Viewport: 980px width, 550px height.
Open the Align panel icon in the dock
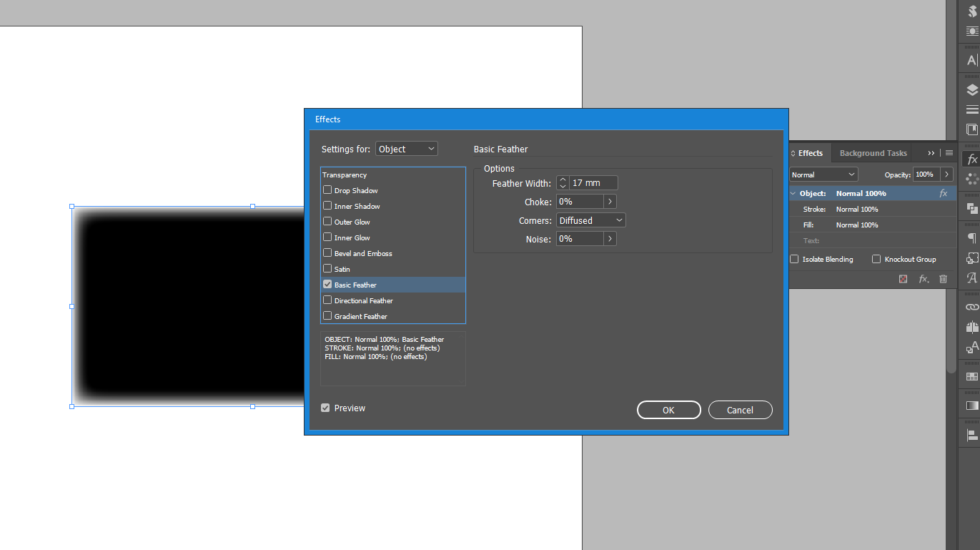click(x=972, y=435)
